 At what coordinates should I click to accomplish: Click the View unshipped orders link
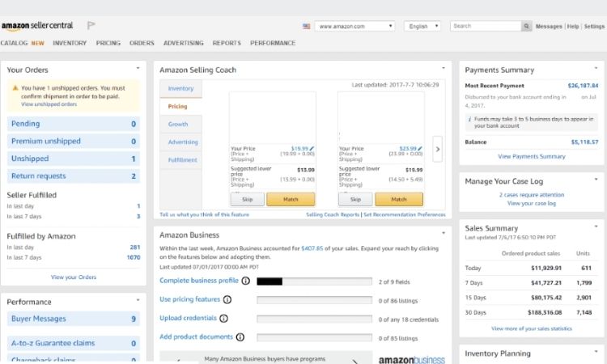click(49, 104)
